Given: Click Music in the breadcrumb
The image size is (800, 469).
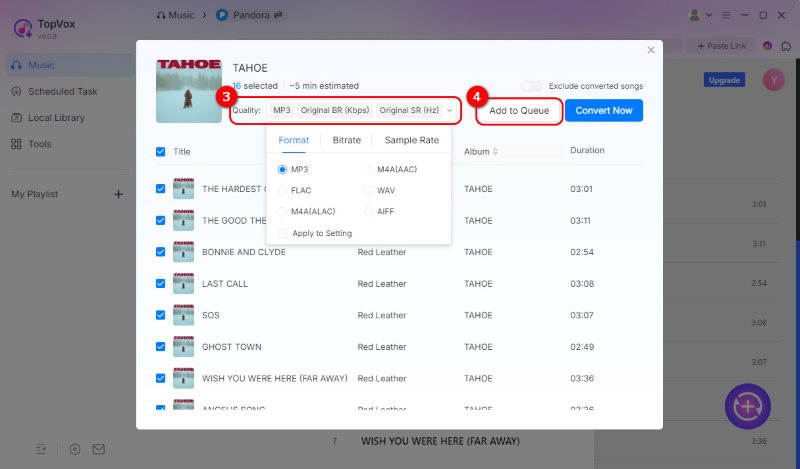Looking at the screenshot, I should [176, 15].
